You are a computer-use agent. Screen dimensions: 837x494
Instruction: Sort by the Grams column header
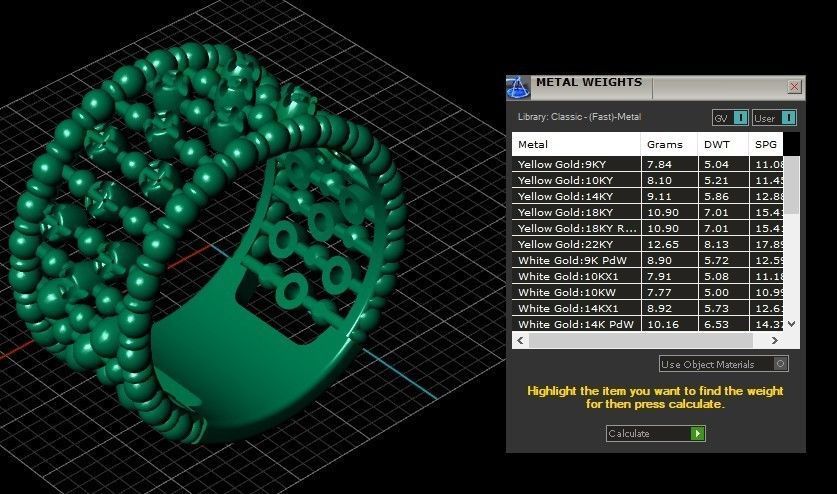click(x=669, y=144)
